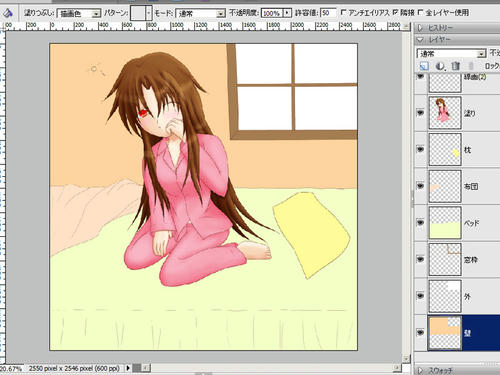
Task: Open the モード blend mode dropdown
Action: point(200,14)
